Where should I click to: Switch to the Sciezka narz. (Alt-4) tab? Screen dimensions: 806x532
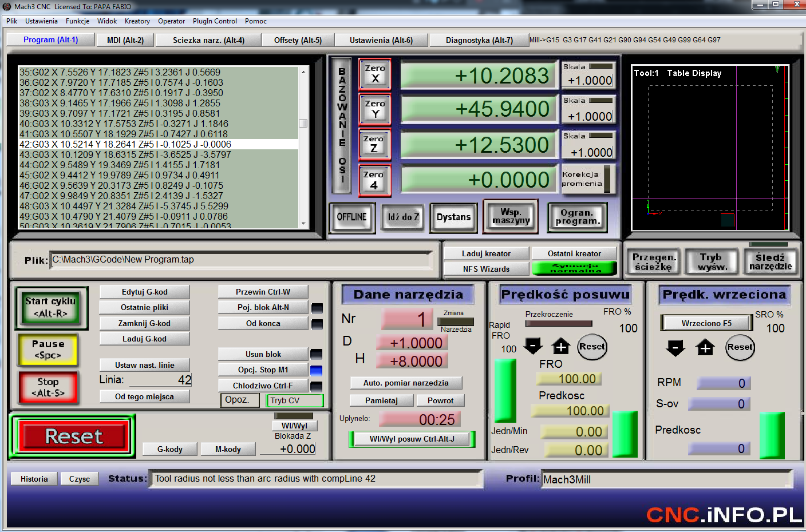(x=208, y=40)
